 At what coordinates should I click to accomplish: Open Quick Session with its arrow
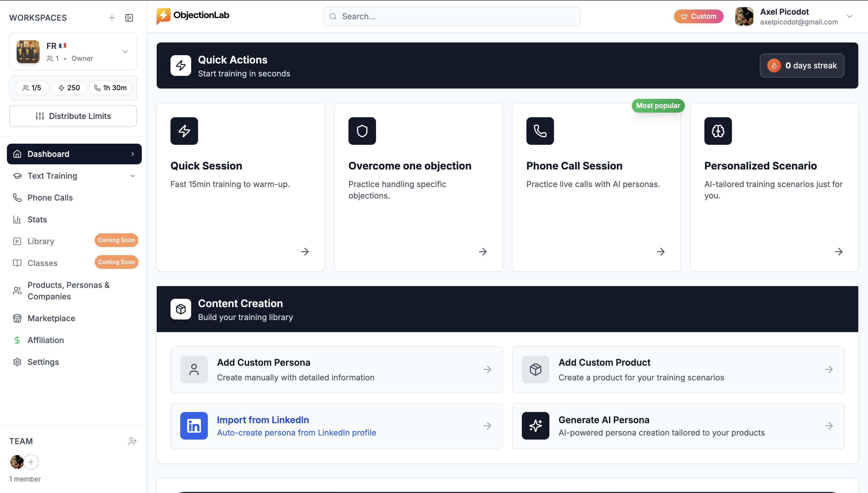305,251
